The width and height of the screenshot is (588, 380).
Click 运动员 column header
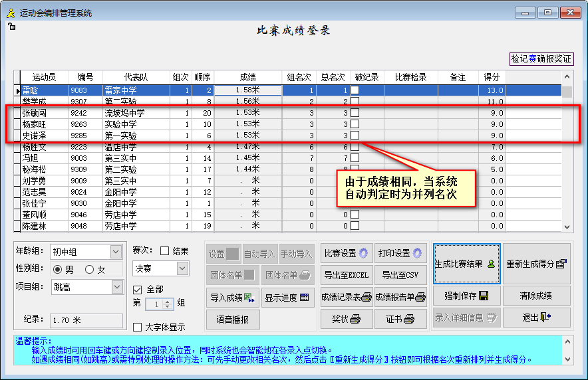tap(45, 78)
